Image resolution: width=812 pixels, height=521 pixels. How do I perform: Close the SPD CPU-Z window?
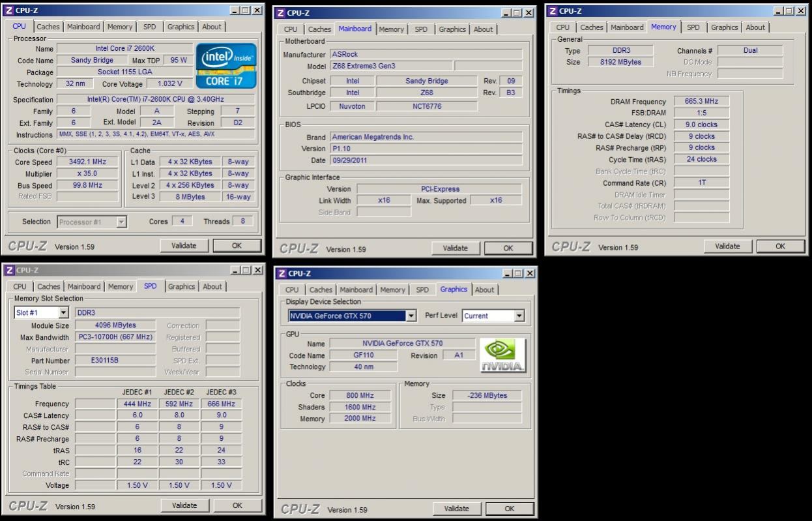pos(257,270)
